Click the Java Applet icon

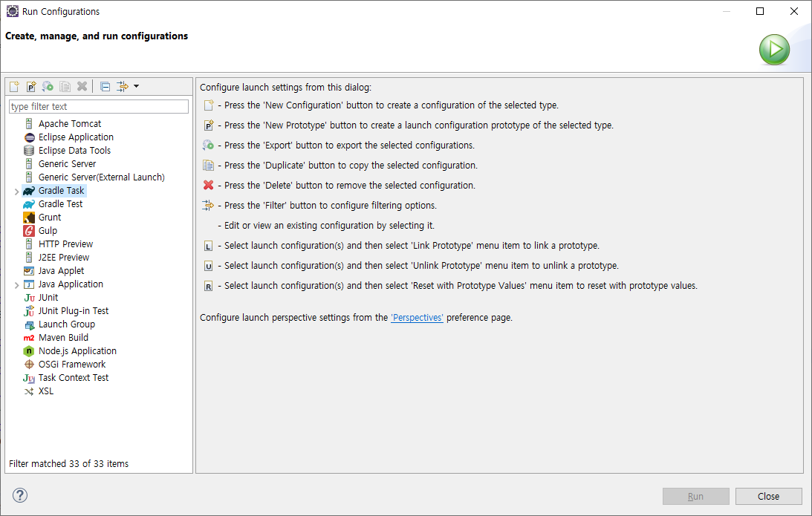[x=29, y=271]
